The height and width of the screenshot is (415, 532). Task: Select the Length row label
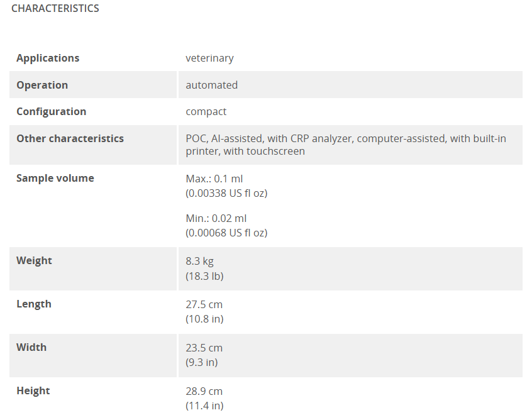[33, 304]
